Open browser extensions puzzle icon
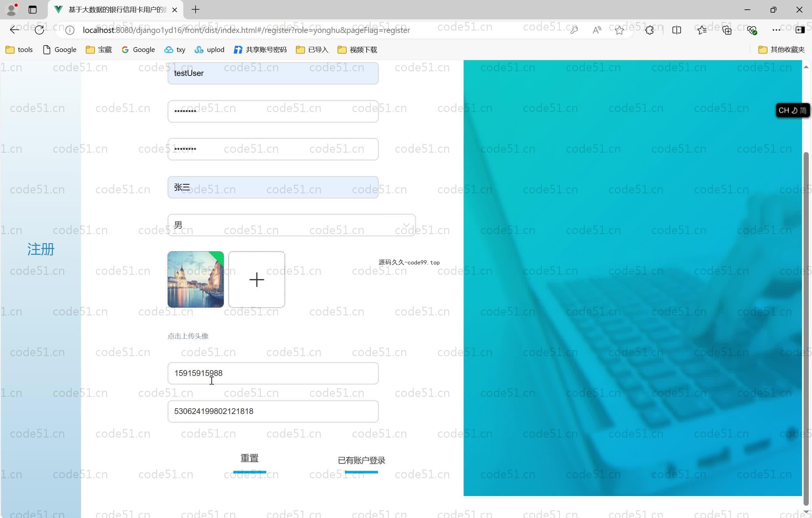 coord(649,30)
